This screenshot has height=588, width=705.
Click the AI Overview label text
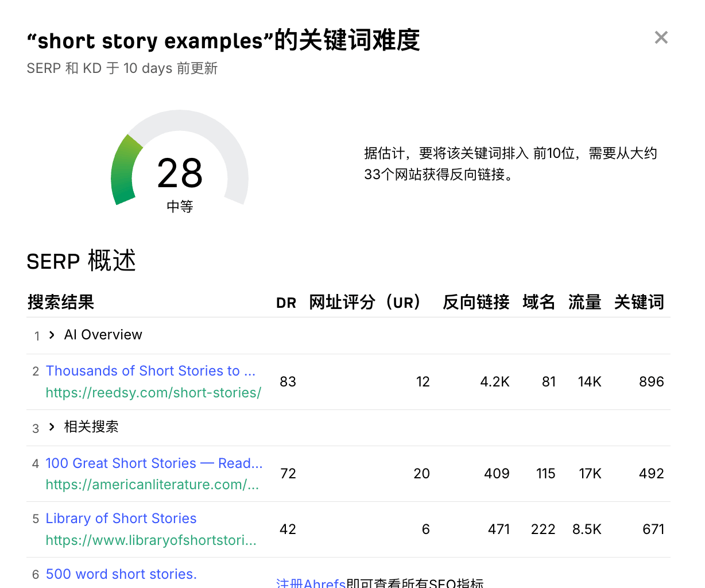click(x=103, y=335)
